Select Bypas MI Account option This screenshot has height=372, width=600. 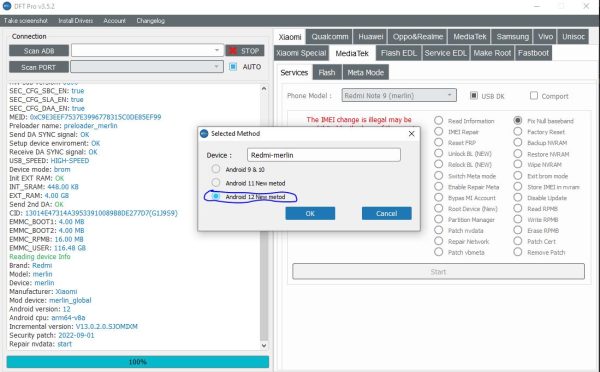coord(439,197)
